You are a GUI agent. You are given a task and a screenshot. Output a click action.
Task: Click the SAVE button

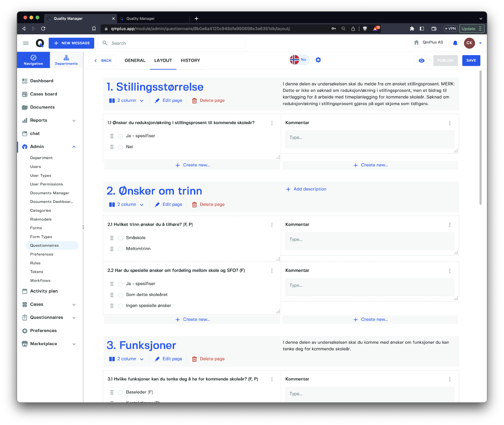471,60
